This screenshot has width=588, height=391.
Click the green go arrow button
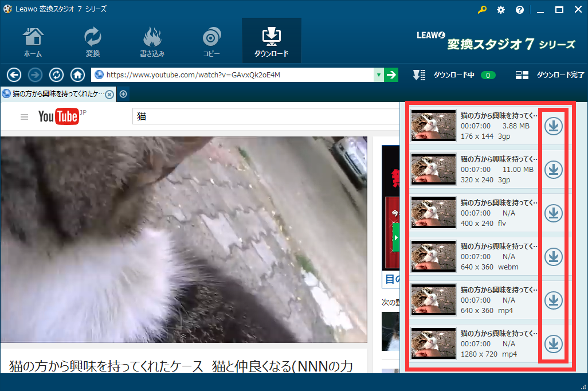tap(391, 75)
